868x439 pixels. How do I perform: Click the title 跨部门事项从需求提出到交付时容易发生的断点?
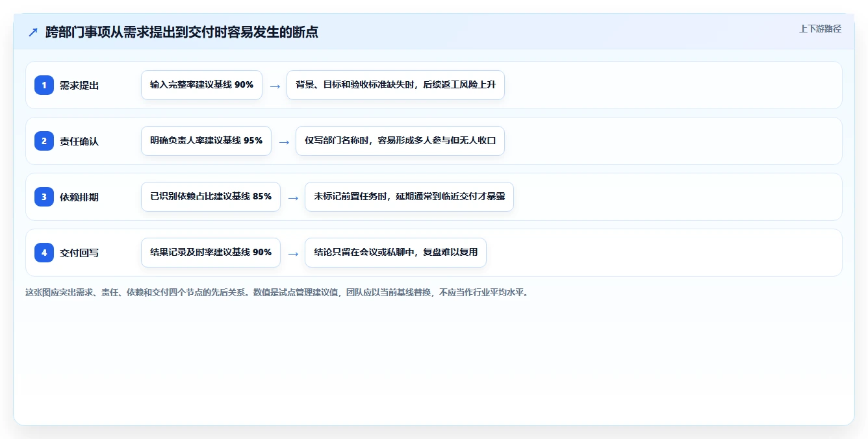pos(182,32)
